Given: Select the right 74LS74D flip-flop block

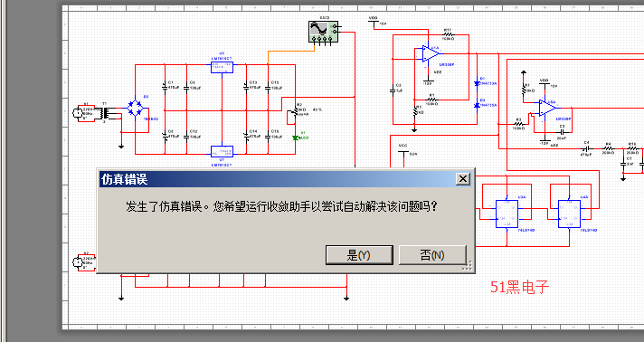Looking at the screenshot, I should [569, 214].
